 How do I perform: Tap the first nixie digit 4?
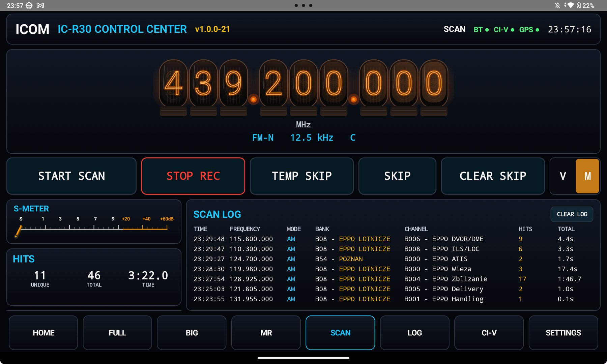pyautogui.click(x=173, y=83)
